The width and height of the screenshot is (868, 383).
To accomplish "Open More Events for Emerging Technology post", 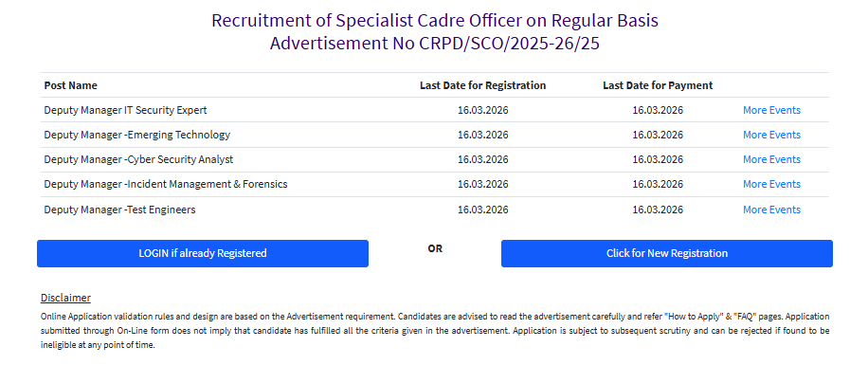I will point(771,135).
